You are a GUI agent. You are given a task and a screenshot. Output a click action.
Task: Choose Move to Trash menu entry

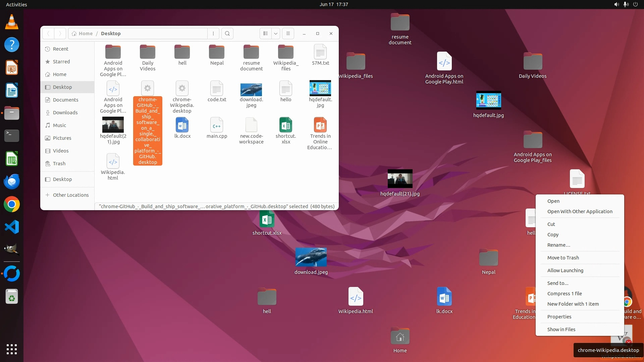tap(563, 258)
